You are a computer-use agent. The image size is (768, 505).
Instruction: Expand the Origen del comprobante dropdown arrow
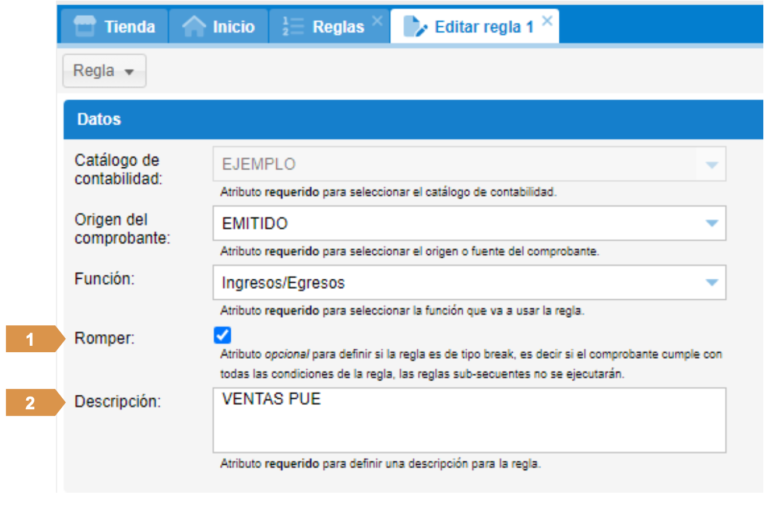point(711,223)
